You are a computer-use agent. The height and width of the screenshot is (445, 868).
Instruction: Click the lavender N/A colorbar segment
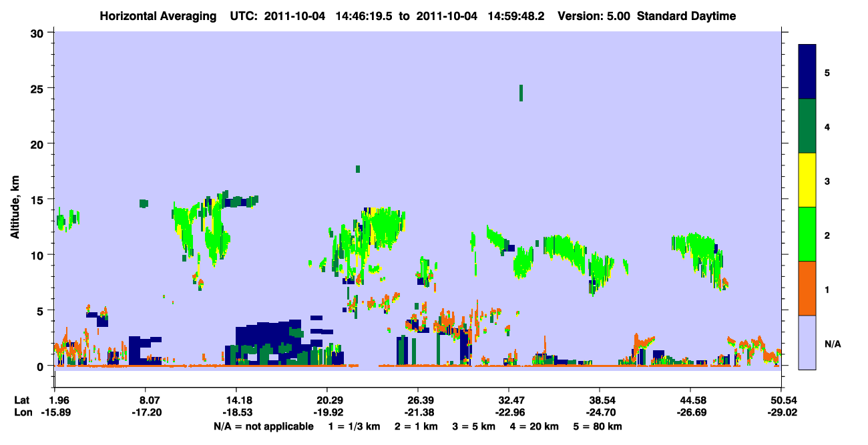pyautogui.click(x=807, y=342)
